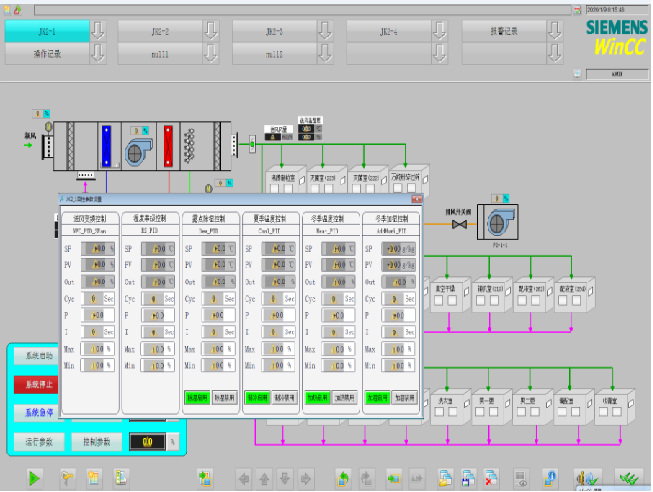Click the up arrow in bottom toolbar
The height and width of the screenshot is (492, 653).
pos(264,478)
